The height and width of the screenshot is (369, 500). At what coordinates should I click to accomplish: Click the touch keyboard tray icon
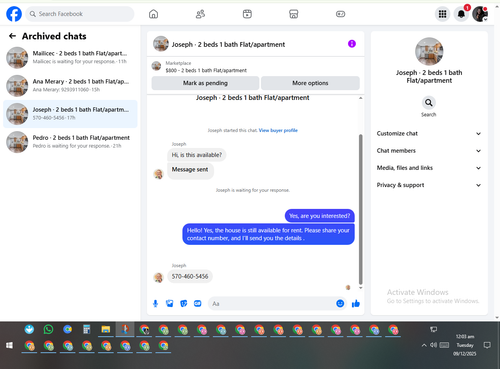coord(444,345)
